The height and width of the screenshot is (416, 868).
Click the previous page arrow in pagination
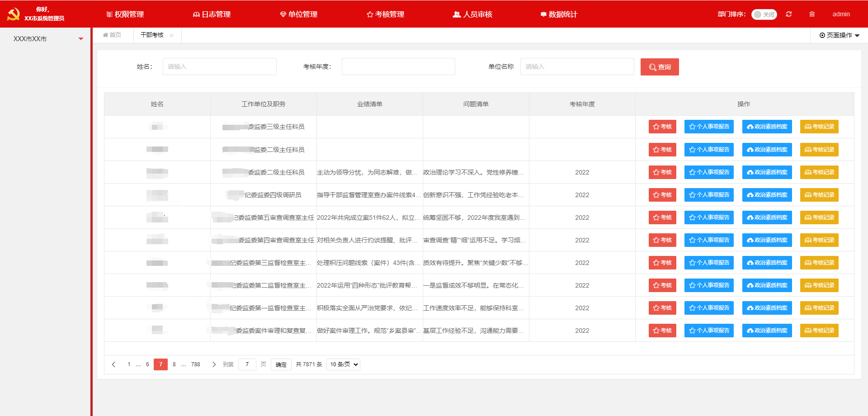(114, 364)
